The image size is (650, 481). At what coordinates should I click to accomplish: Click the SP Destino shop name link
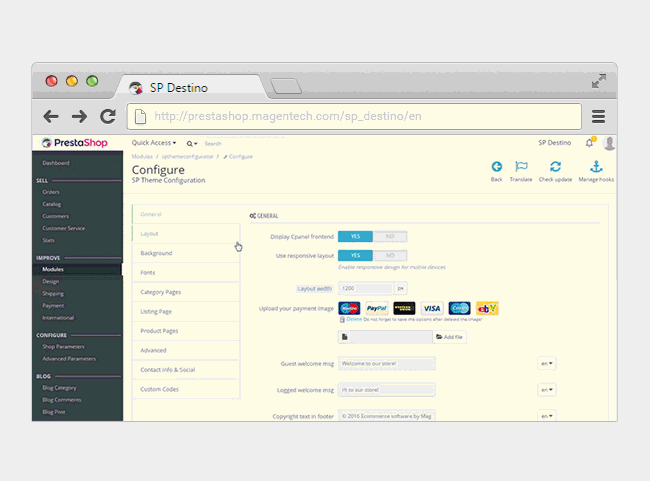(x=555, y=143)
